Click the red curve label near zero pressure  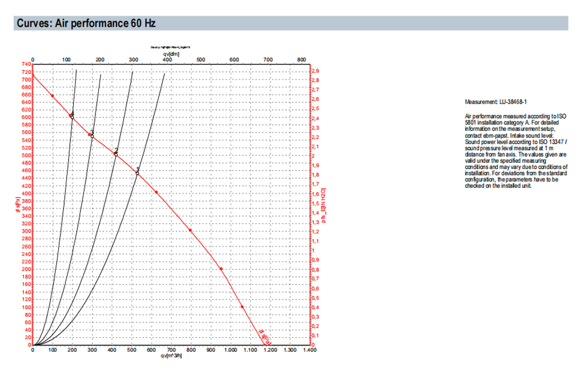pos(266,337)
